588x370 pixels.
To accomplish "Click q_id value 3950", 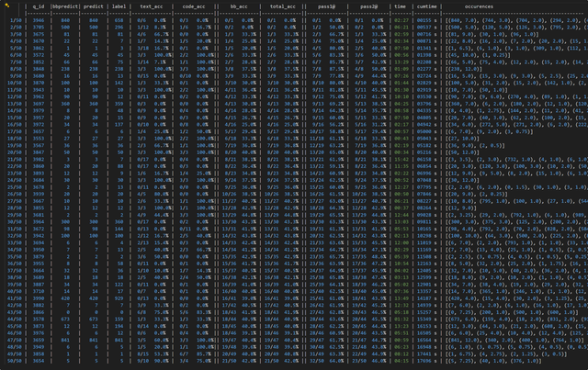I will 39,250.
